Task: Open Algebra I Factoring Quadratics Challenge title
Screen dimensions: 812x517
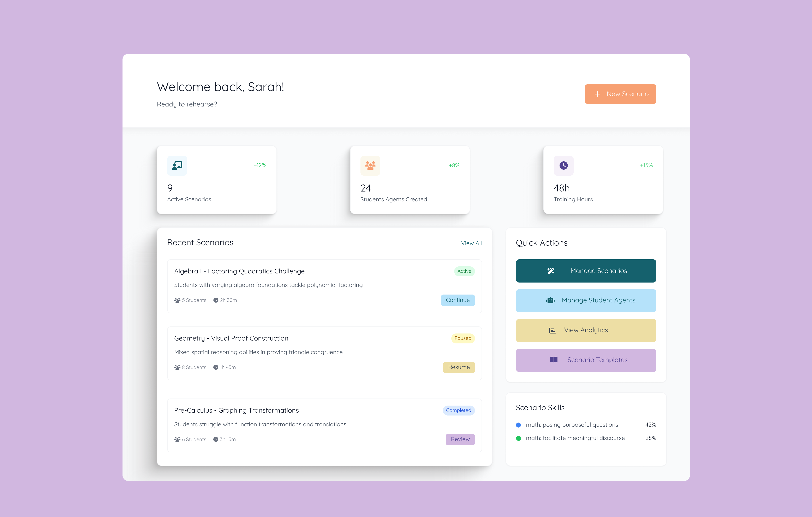Action: point(239,271)
